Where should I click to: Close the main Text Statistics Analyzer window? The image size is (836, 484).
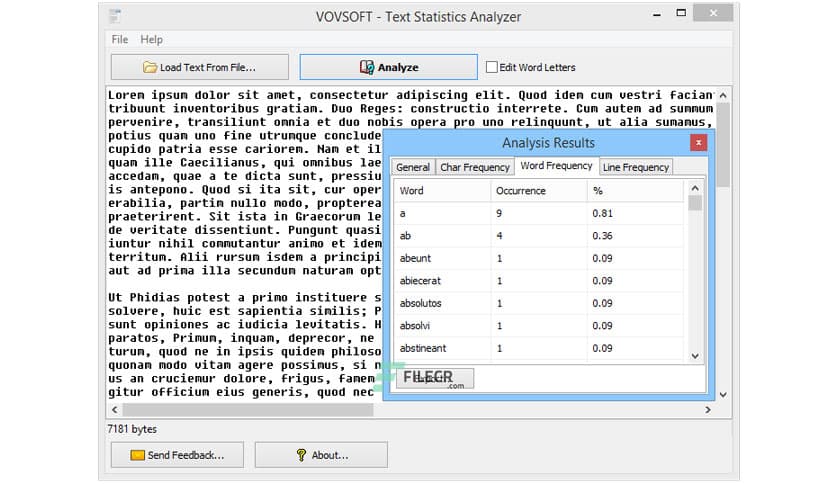(713, 13)
